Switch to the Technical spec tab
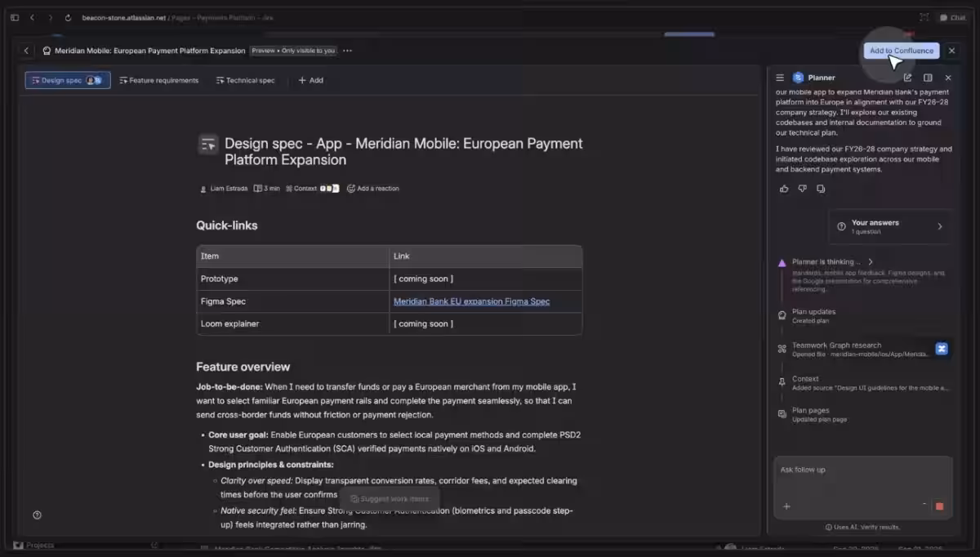This screenshot has height=557, width=980. pyautogui.click(x=245, y=80)
